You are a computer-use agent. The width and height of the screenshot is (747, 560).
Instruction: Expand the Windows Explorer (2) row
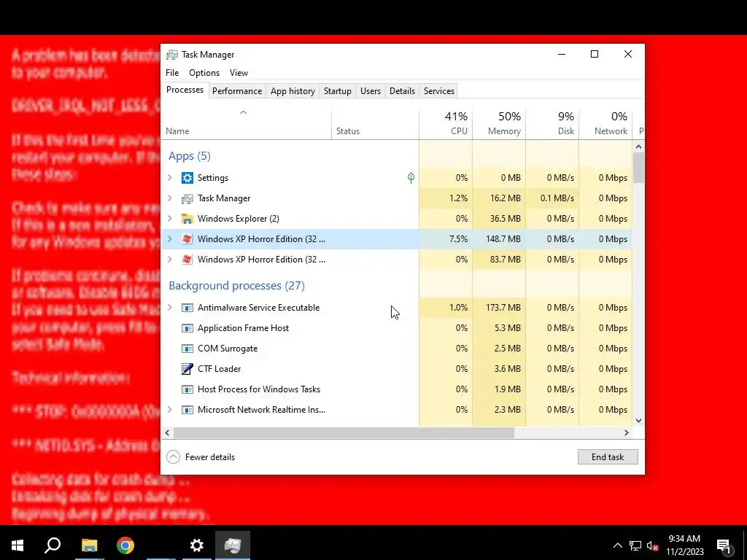click(x=170, y=219)
